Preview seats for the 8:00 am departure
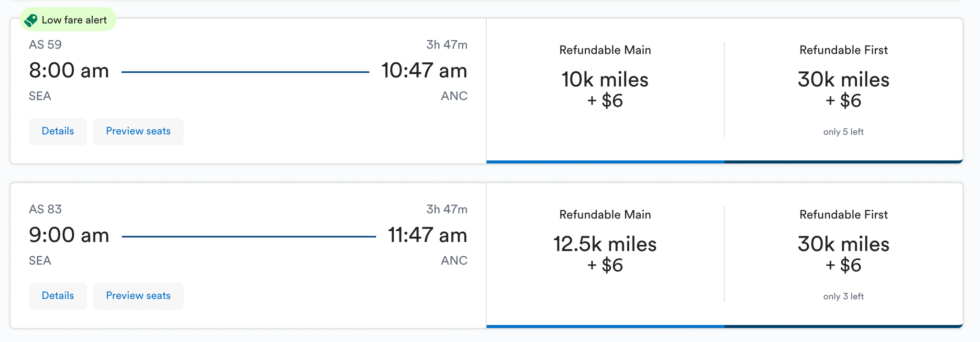Screen dimensions: 980x342 tap(138, 131)
